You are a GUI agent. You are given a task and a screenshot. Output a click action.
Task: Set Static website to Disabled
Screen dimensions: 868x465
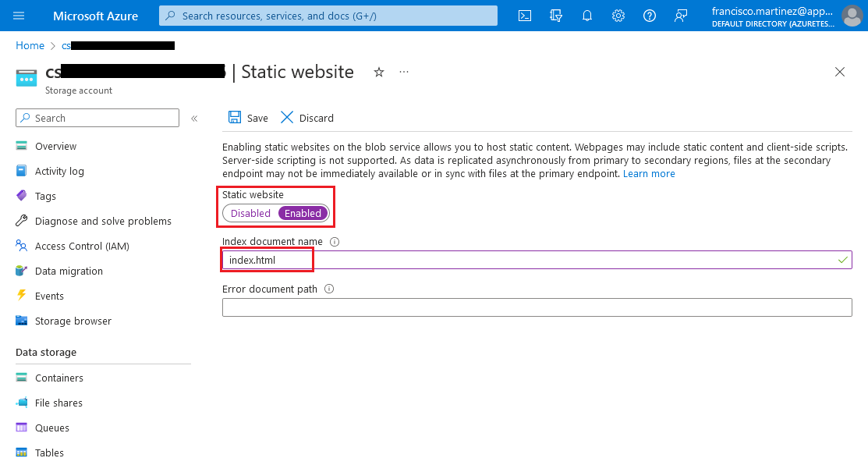(250, 213)
